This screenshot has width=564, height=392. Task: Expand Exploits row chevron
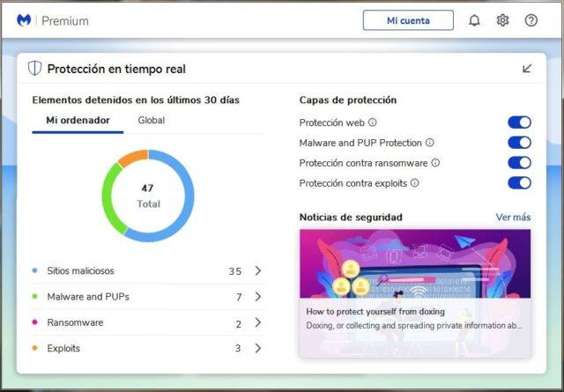(x=258, y=348)
